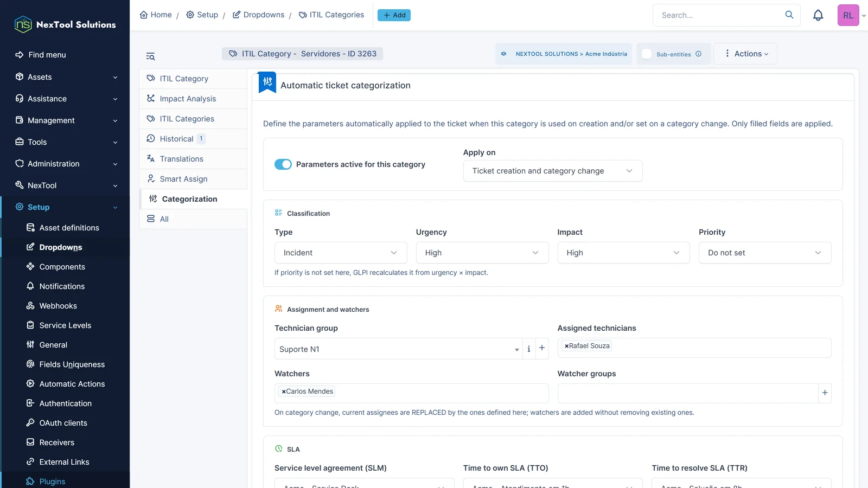Open the notifications bell icon
Viewport: 868px width, 488px height.
pyautogui.click(x=818, y=15)
